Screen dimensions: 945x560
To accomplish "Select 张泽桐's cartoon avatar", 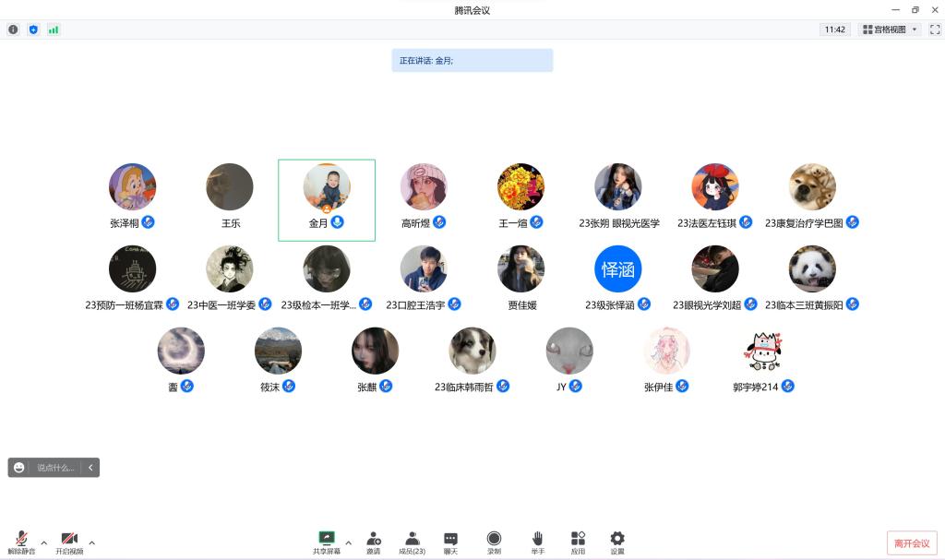I will [133, 187].
